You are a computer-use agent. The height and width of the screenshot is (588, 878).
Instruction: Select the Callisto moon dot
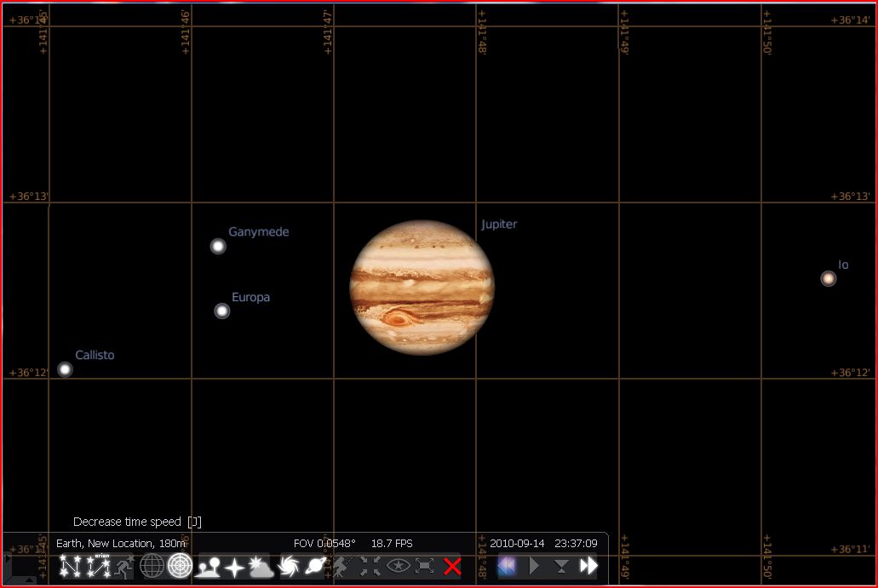[65, 370]
